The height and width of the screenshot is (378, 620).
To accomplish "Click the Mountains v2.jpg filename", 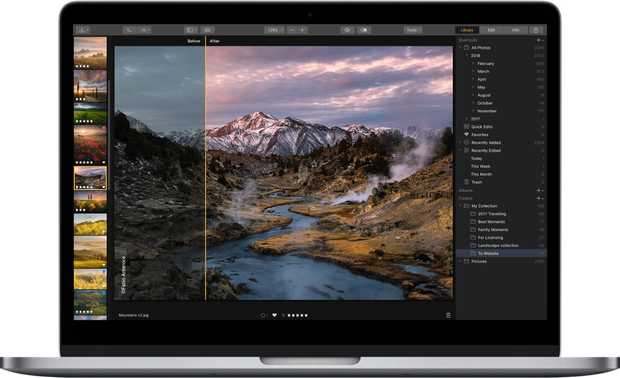I will tap(134, 316).
